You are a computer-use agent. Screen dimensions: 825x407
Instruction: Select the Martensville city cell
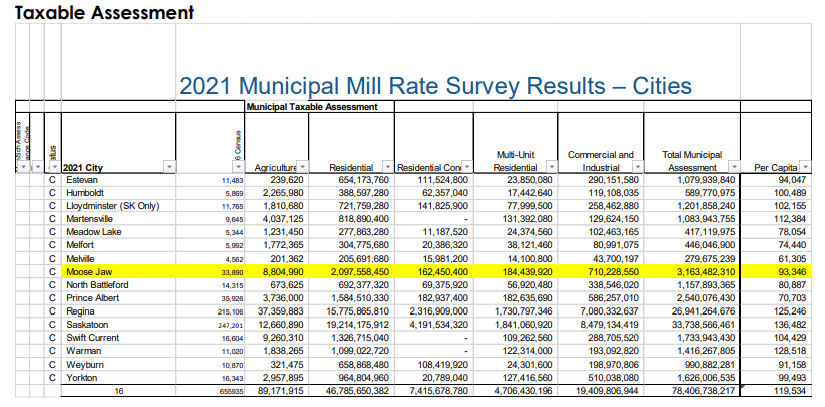point(118,219)
